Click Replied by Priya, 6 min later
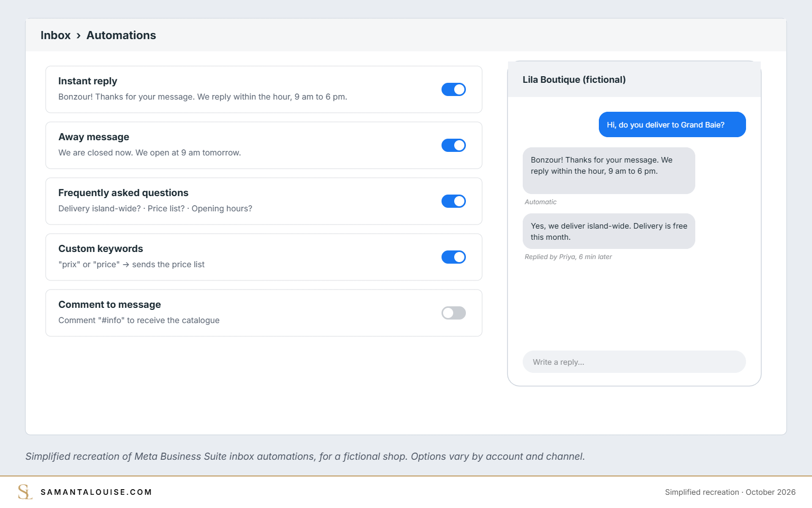 568,257
